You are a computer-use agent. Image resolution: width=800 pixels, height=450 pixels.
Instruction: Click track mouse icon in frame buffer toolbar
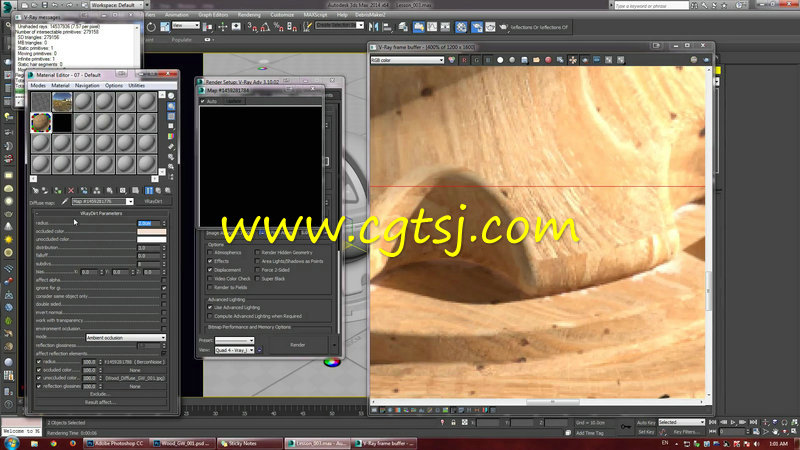pos(573,60)
